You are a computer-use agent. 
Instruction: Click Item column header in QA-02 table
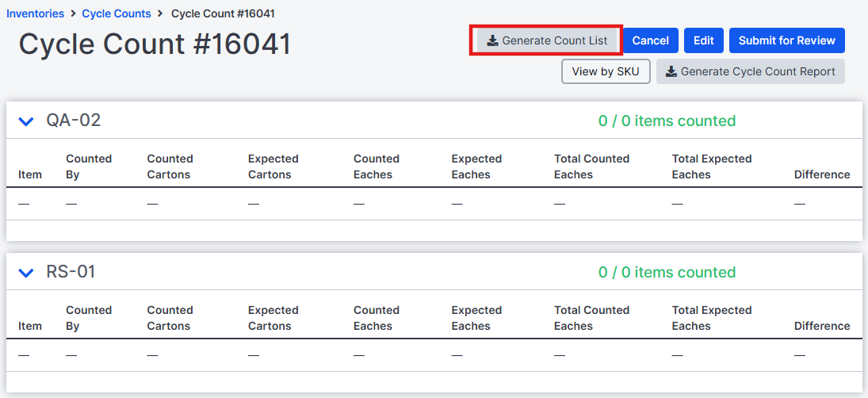pos(30,174)
